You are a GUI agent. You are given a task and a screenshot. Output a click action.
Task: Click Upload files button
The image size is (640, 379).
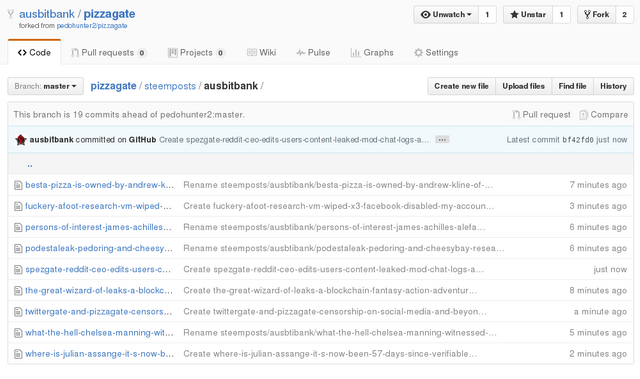point(524,86)
